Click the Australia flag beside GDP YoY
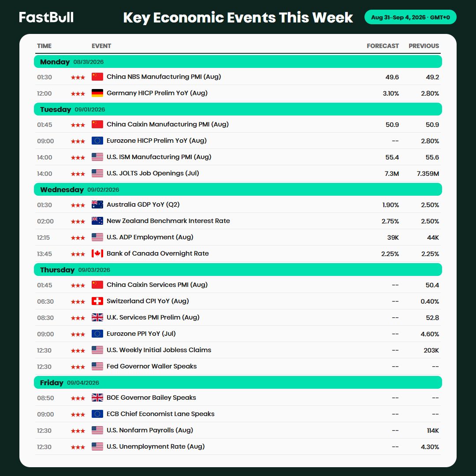Viewport: 476px width, 476px height. tap(97, 205)
